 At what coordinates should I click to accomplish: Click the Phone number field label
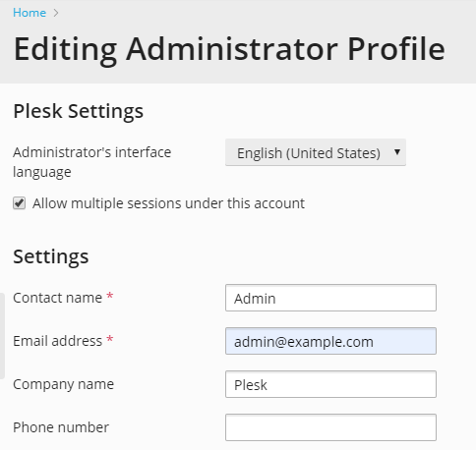coord(61,427)
